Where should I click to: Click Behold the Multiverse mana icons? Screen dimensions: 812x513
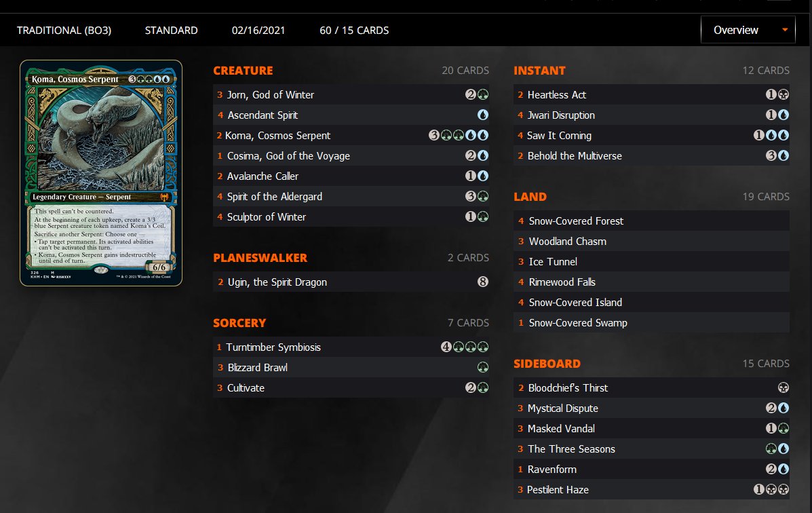pos(777,155)
